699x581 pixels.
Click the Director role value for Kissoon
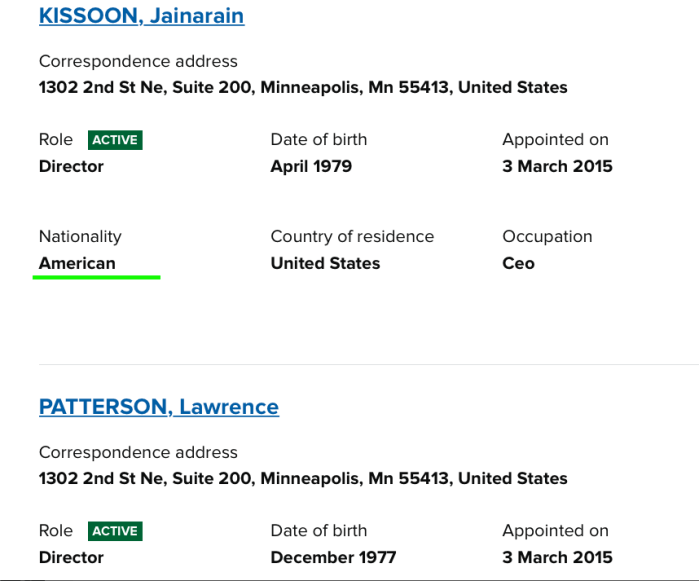point(71,166)
